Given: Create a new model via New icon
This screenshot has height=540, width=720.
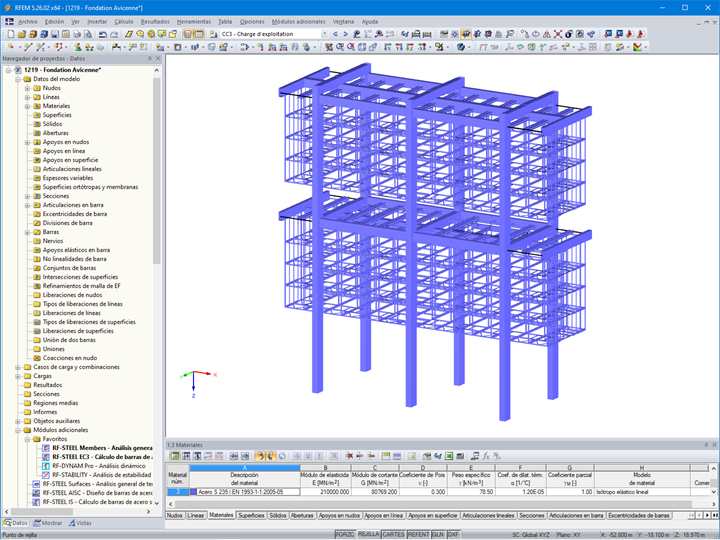Looking at the screenshot, I should click(11, 34).
